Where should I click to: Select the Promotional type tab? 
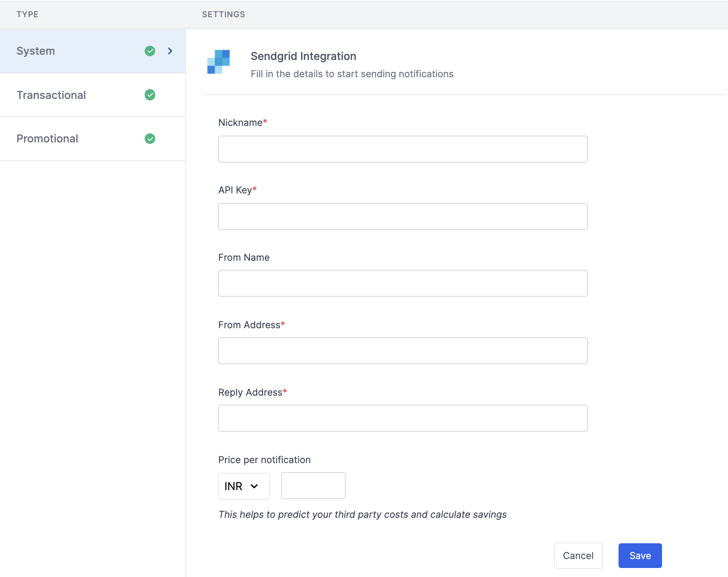click(x=93, y=139)
